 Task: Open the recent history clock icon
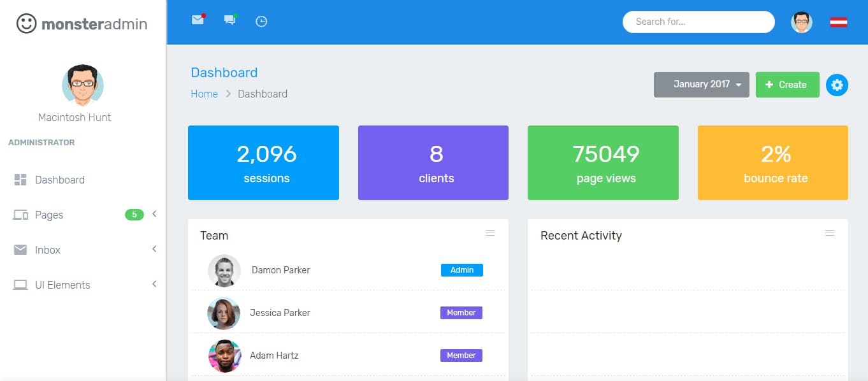coord(261,21)
